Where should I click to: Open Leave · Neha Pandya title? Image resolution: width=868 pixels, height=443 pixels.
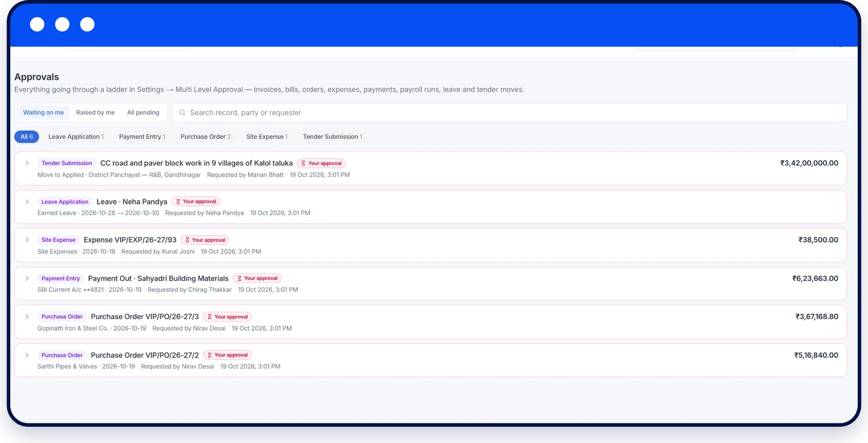pyautogui.click(x=132, y=202)
